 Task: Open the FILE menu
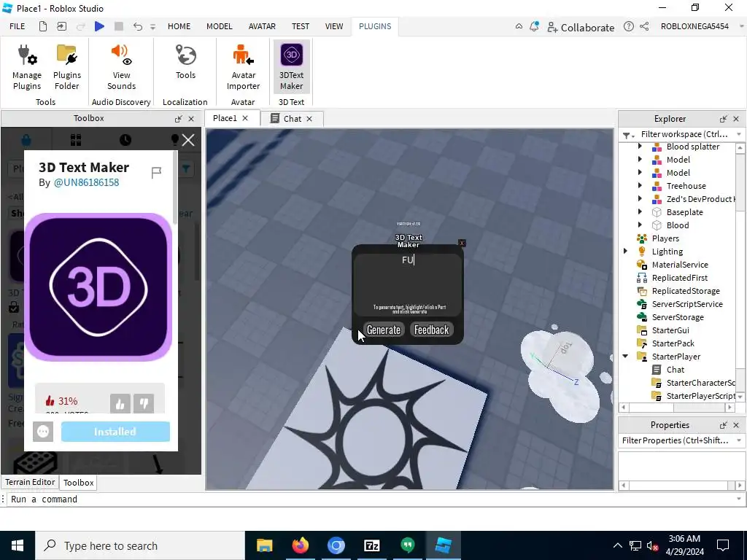(x=18, y=26)
